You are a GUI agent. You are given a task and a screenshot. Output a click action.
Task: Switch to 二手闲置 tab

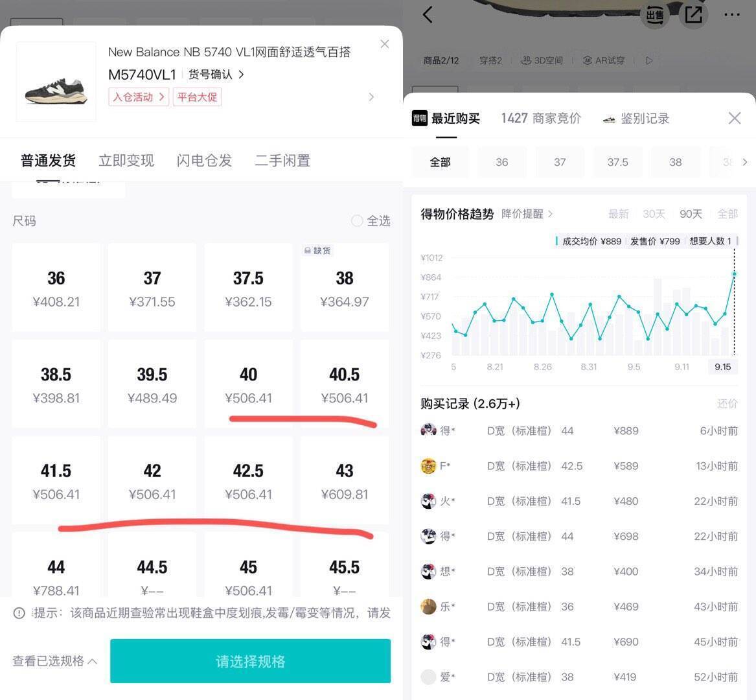282,160
